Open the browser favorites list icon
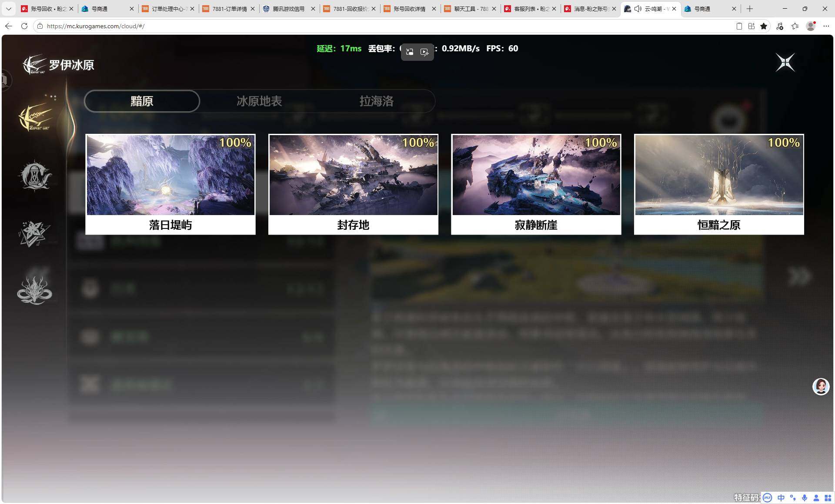Viewport: 835px width, 504px height. coord(795,26)
